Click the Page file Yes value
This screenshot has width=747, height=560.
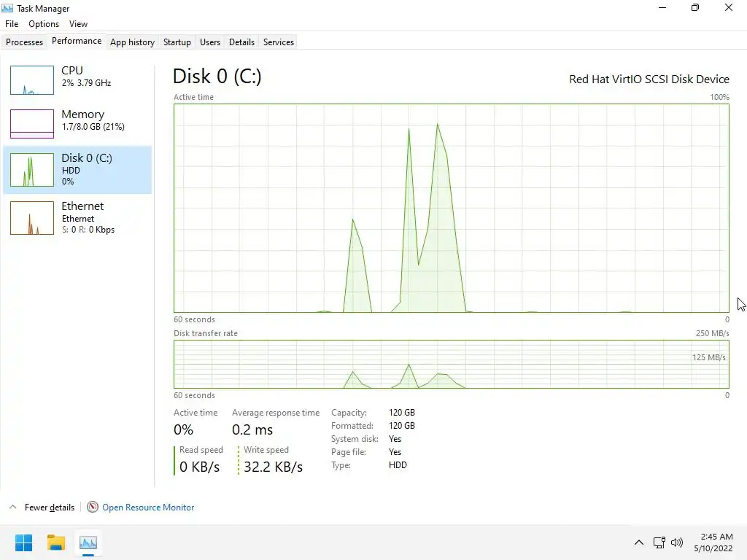point(395,452)
